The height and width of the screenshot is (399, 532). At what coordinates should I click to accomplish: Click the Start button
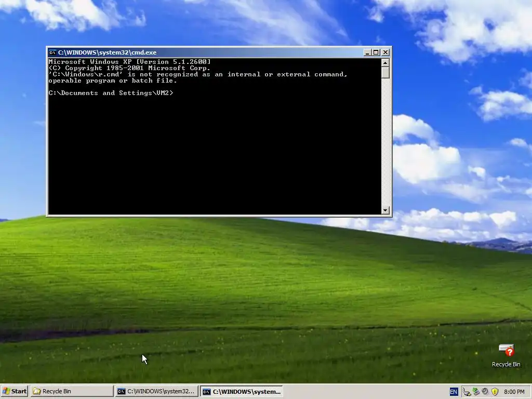tap(14, 391)
